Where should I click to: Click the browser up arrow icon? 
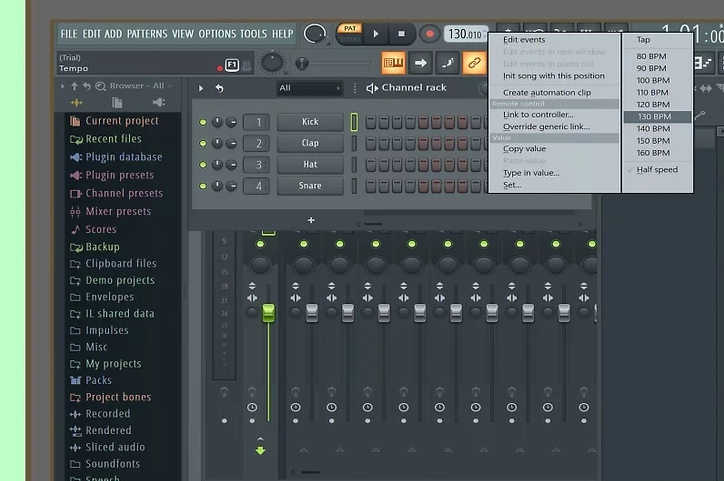coord(74,86)
